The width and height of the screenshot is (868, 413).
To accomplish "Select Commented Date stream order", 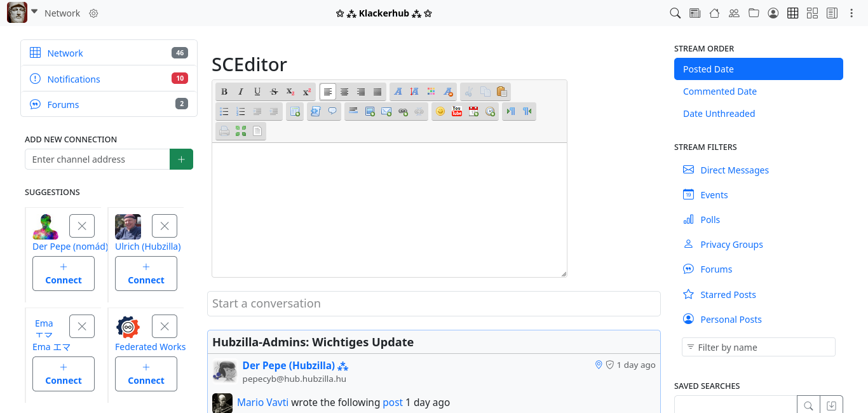I will pyautogui.click(x=719, y=91).
